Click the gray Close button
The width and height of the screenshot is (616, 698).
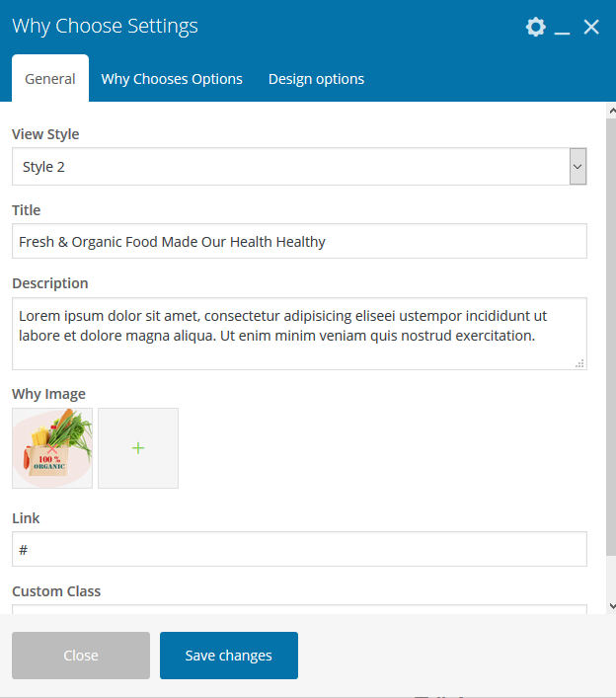(x=81, y=656)
